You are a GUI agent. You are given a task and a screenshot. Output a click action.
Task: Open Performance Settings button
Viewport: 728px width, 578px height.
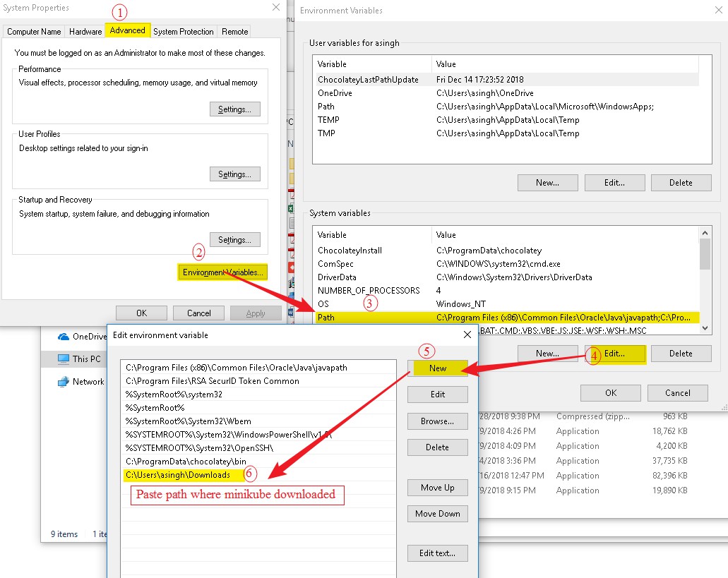point(235,109)
